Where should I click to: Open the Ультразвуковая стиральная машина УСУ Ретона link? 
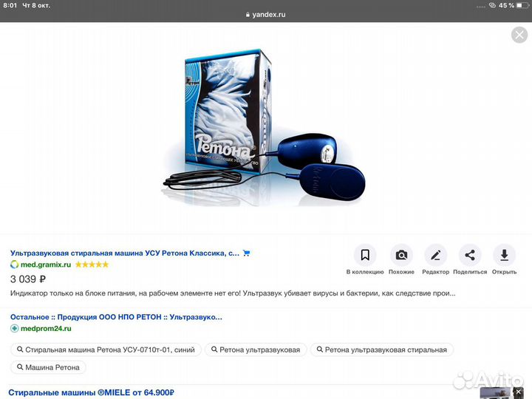[125, 253]
